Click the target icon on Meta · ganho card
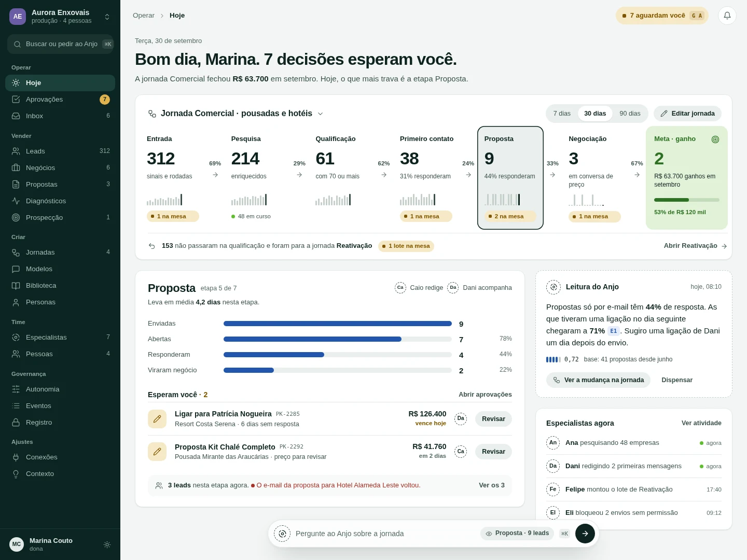This screenshot has width=747, height=560. pyautogui.click(x=715, y=139)
